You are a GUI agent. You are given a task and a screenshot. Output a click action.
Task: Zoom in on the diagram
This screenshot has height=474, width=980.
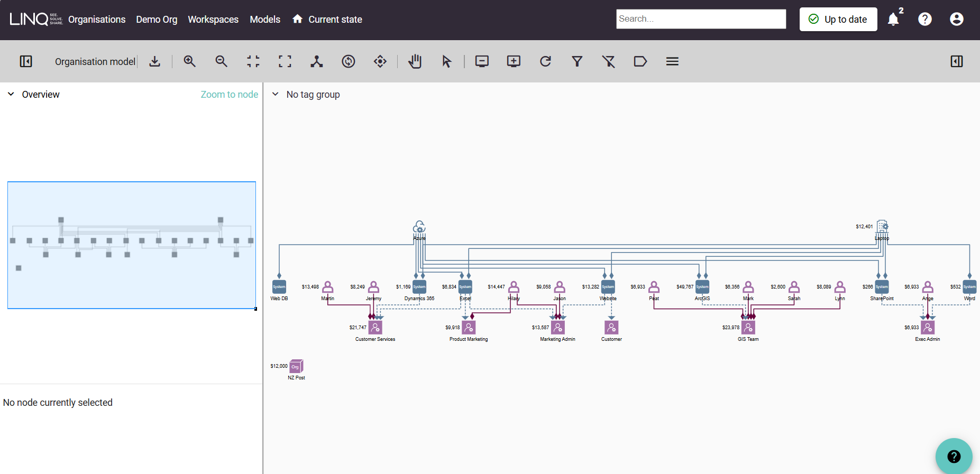[x=189, y=61]
